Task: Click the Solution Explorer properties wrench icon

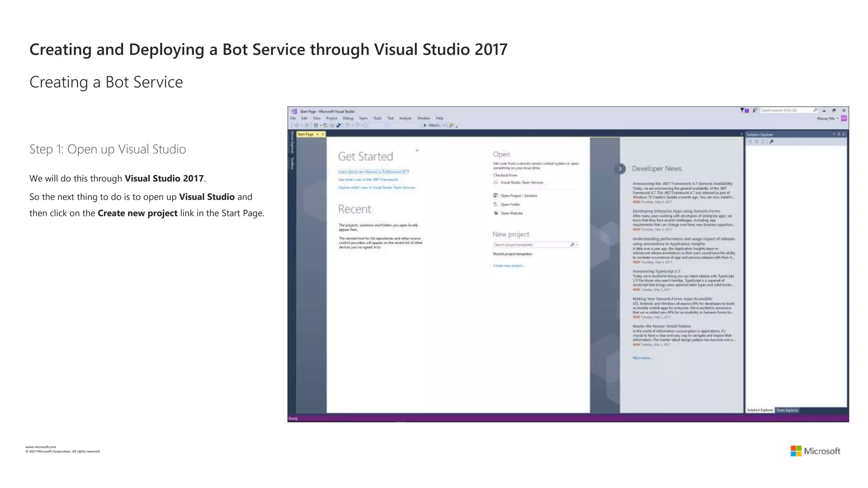Action: pos(772,142)
